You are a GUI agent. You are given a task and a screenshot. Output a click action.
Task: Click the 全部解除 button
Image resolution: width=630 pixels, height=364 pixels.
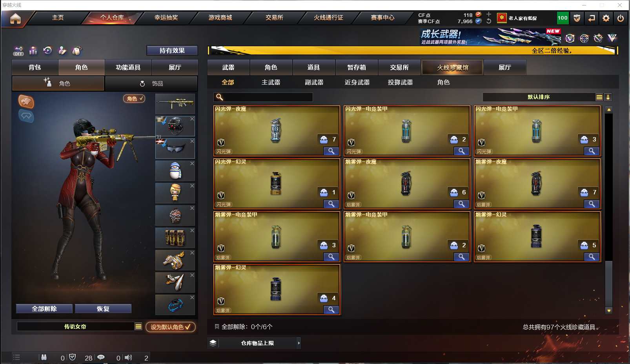coord(44,309)
